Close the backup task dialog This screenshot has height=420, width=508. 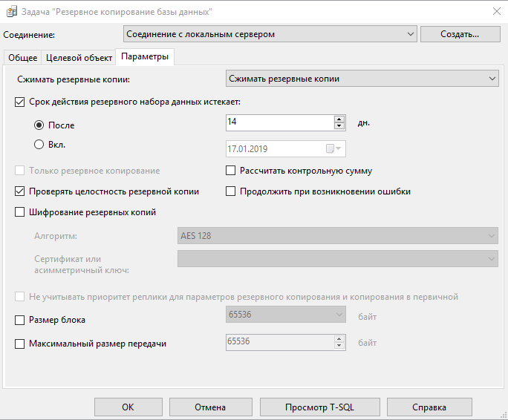[x=496, y=12]
